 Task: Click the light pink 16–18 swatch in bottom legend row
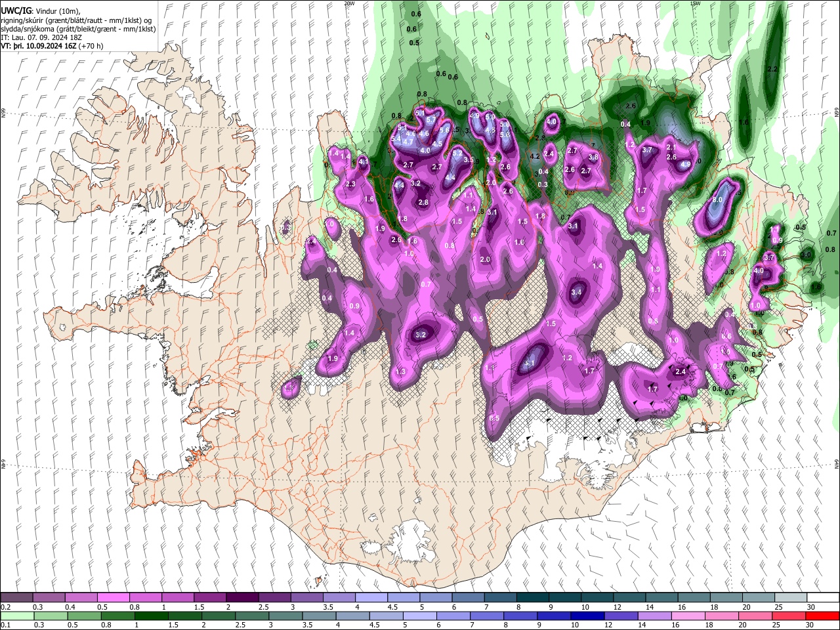coord(688,616)
